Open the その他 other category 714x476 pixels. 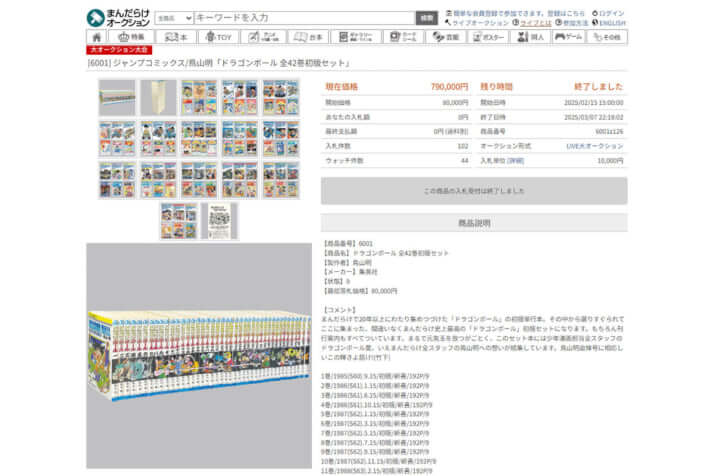tap(607, 37)
